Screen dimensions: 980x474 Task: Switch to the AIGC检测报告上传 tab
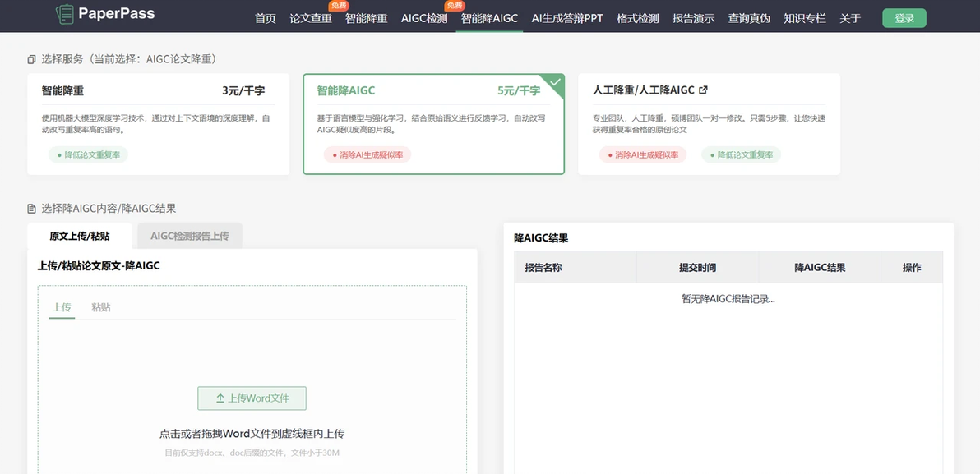[x=189, y=236]
